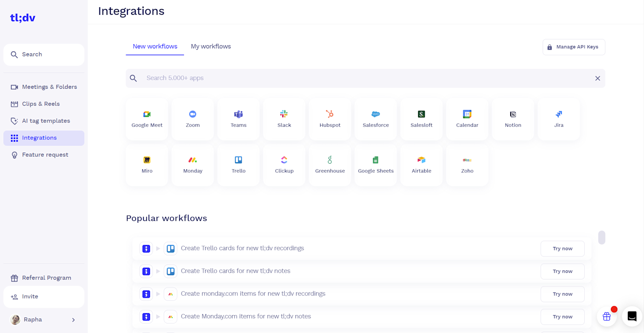Clear the app search field
Image resolution: width=644 pixels, height=333 pixels.
[x=598, y=78]
